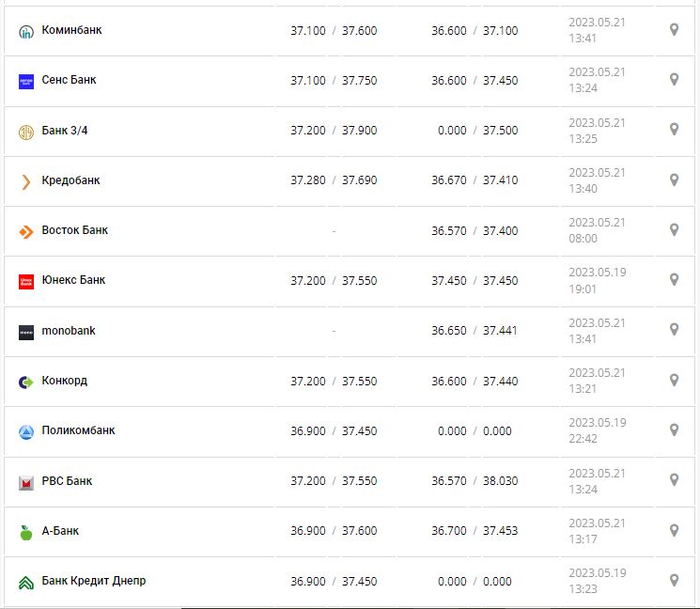Click Восток Банк update time 08:00

(583, 239)
